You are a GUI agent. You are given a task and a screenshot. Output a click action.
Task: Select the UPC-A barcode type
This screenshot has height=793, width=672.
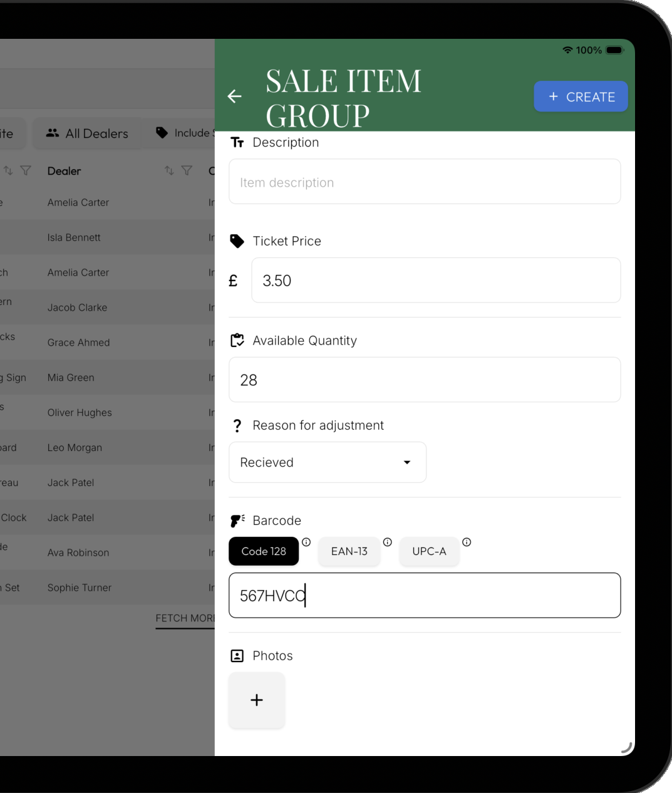[429, 551]
